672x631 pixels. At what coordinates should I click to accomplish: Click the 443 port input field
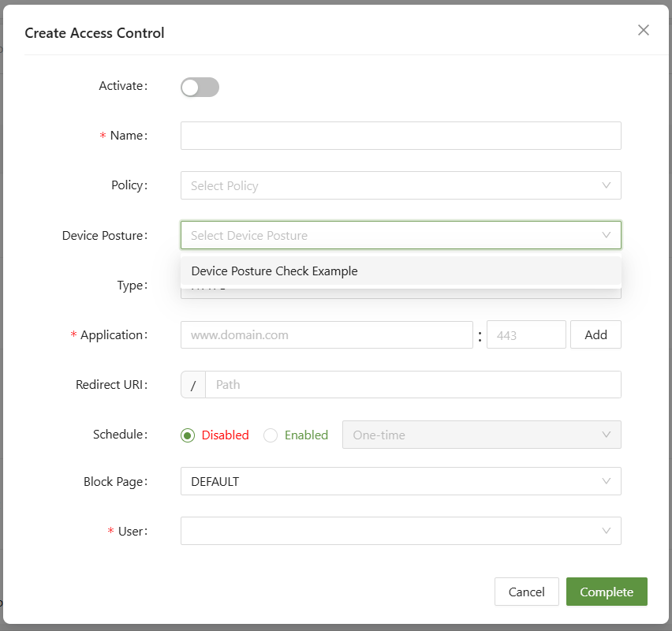[x=526, y=334]
